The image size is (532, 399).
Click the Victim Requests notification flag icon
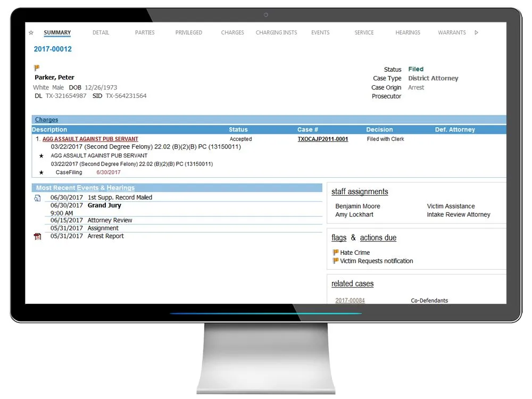click(336, 261)
